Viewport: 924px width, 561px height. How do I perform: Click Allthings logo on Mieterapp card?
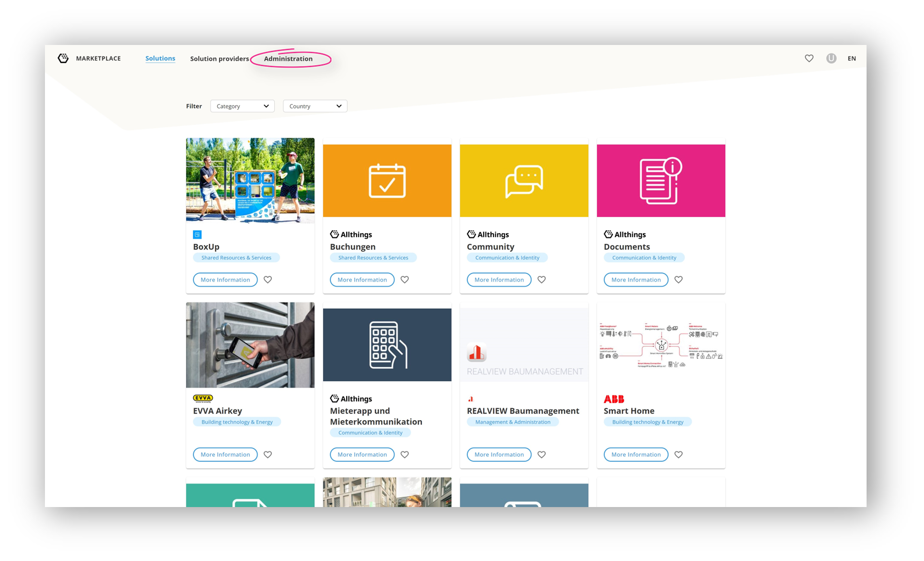[351, 399]
